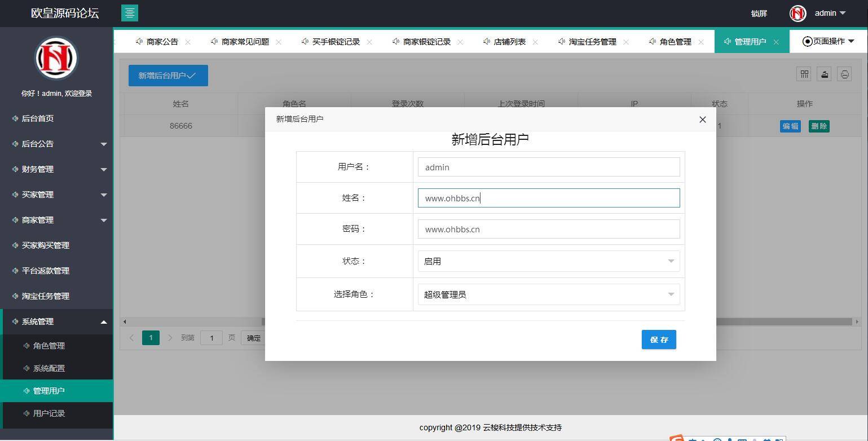Click the 保存 button in the dialog

point(658,339)
